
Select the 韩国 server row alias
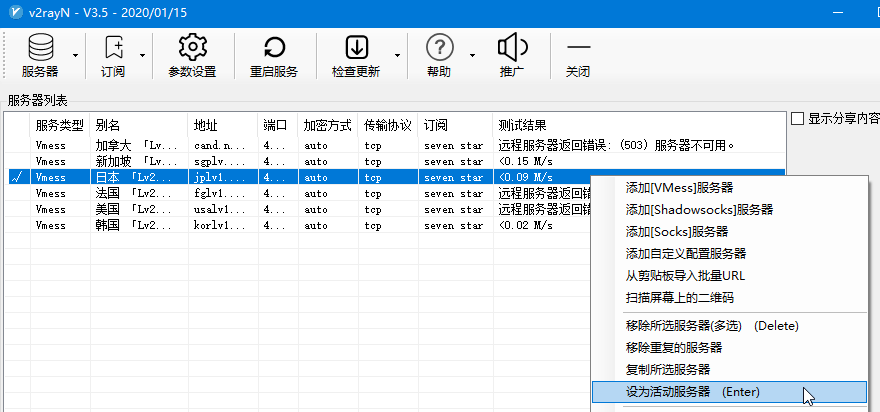tap(136, 226)
